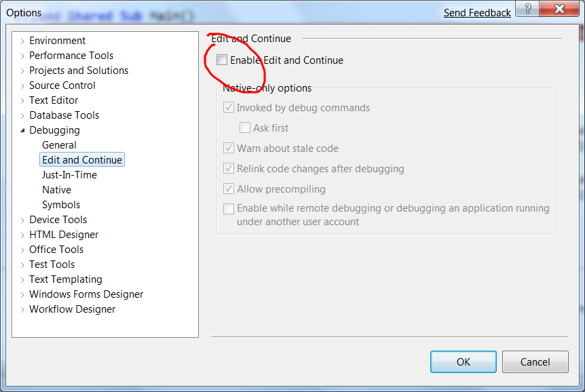Select General under Debugging
The height and width of the screenshot is (392, 585).
(59, 145)
